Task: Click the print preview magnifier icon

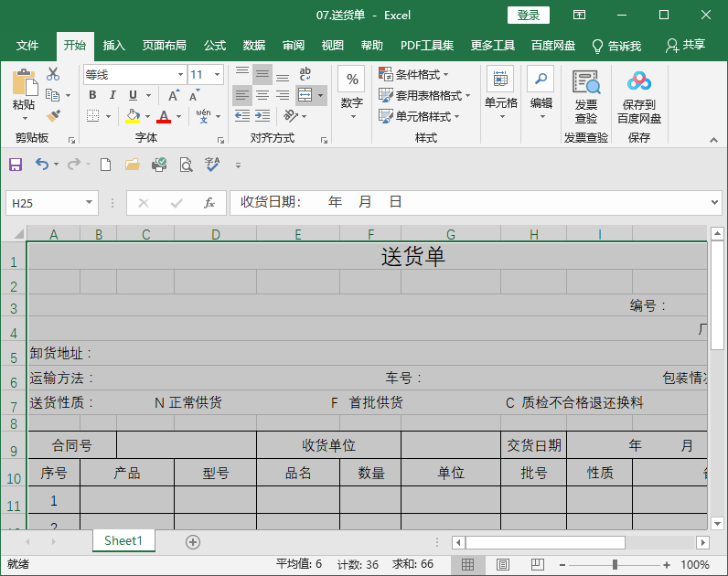Action: pos(187,165)
